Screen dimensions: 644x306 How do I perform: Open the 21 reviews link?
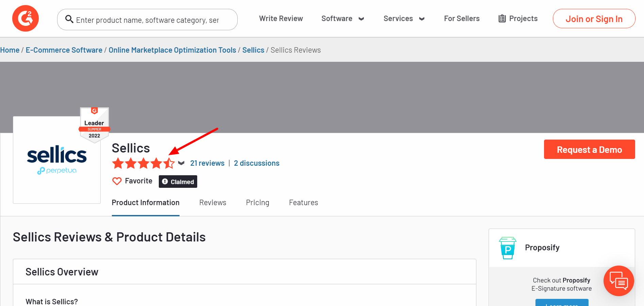tap(207, 163)
